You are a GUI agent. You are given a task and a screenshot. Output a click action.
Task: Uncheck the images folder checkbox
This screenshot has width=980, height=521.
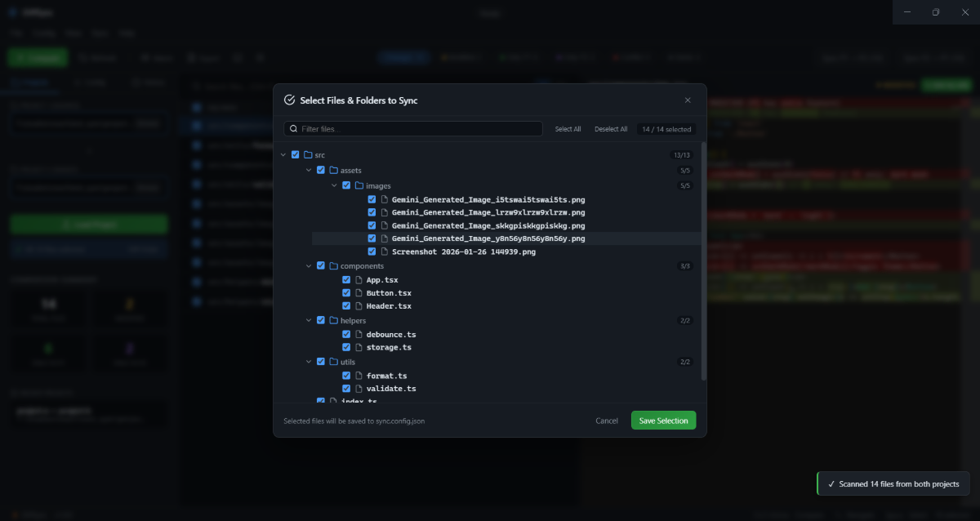pos(346,185)
